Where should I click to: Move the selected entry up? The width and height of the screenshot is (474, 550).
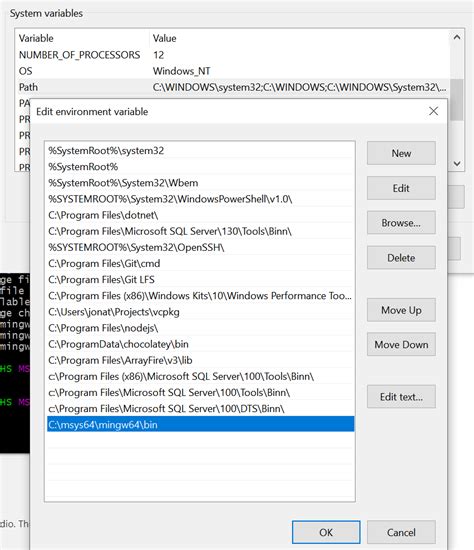point(401,310)
